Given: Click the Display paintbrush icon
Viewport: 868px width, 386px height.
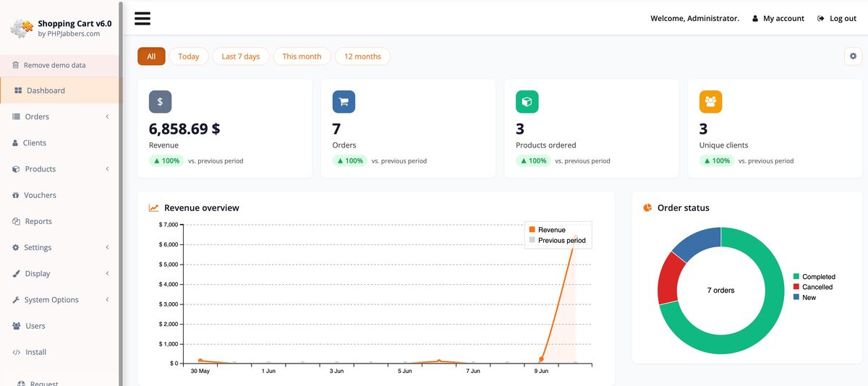Looking at the screenshot, I should (x=16, y=274).
